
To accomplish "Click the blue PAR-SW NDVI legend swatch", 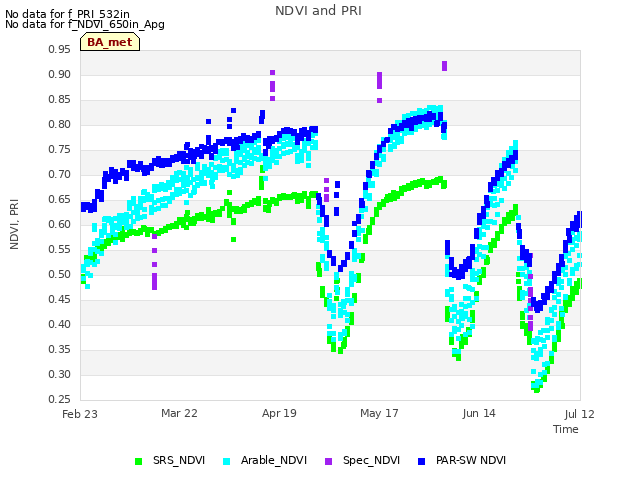I will pyautogui.click(x=422, y=461).
